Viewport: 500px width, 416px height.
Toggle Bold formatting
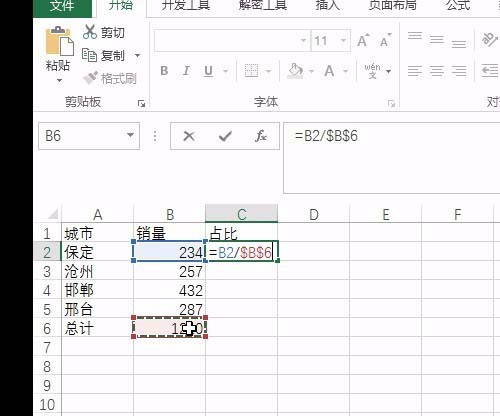164,71
